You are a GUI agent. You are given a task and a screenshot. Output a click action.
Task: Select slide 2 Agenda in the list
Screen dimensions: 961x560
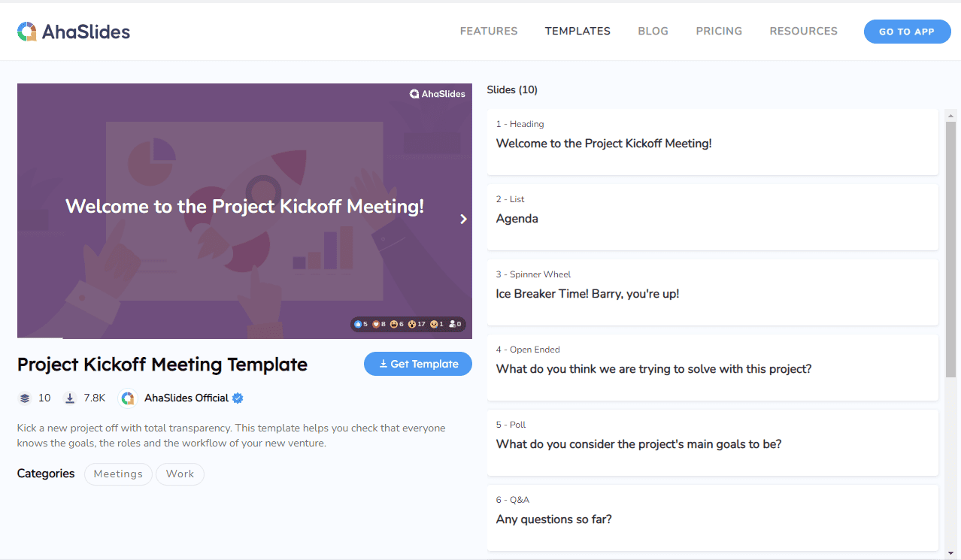(713, 217)
